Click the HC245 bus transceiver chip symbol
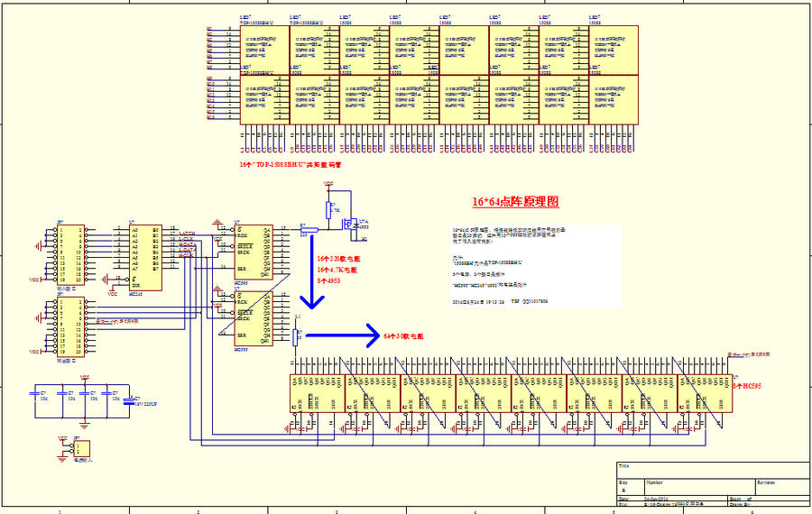The width and height of the screenshot is (812, 514). coord(143,257)
